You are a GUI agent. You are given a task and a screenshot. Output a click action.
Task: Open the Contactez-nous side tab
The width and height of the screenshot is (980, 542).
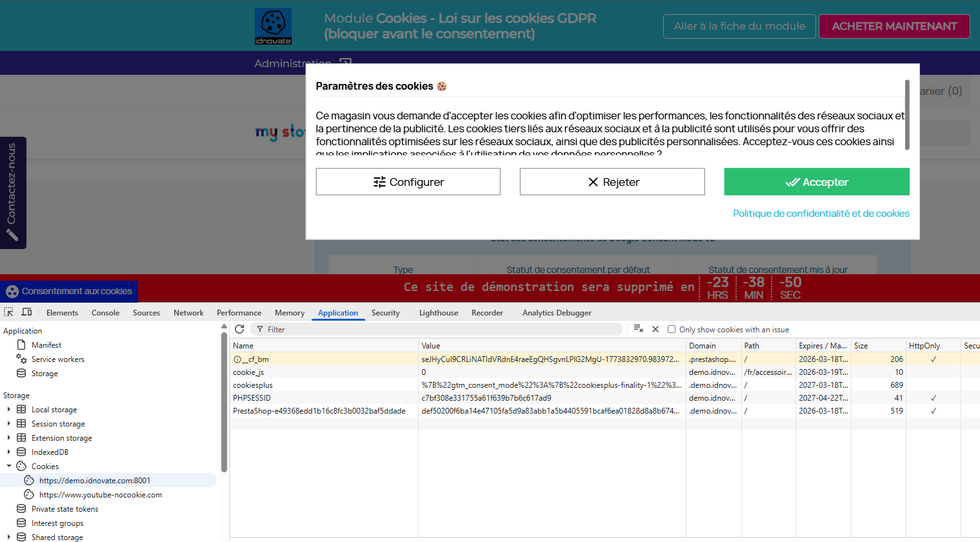coord(13,193)
